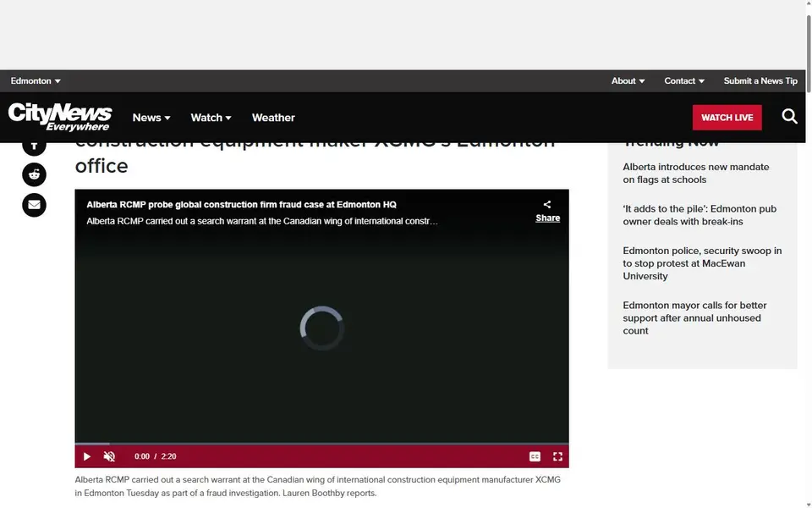Seek on the video progress bar

(321, 444)
